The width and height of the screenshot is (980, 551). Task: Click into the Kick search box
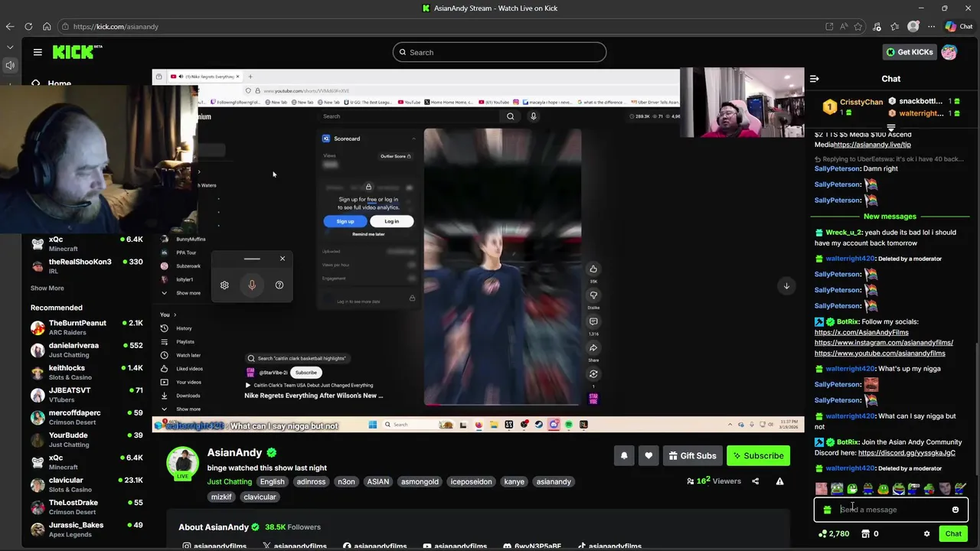[x=499, y=52]
